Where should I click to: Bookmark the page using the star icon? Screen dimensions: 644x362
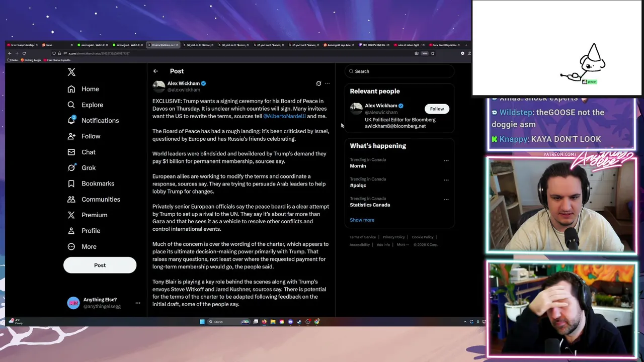433,53
